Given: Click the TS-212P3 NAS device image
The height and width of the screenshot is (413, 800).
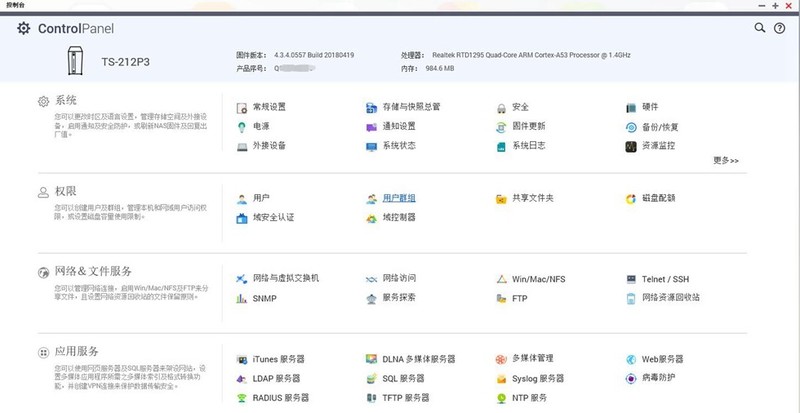Looking at the screenshot, I should tap(75, 60).
